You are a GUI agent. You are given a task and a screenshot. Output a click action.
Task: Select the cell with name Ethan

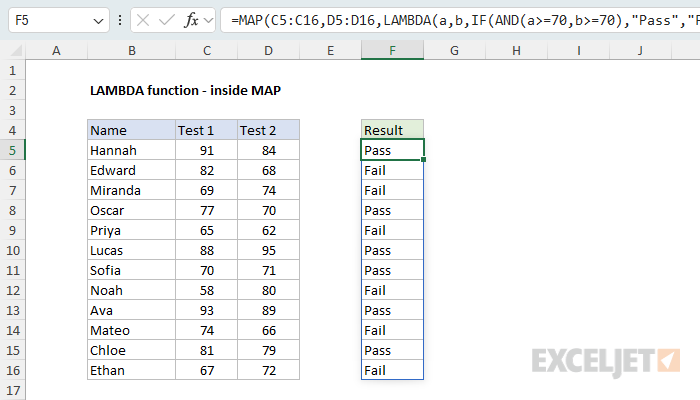131,371
